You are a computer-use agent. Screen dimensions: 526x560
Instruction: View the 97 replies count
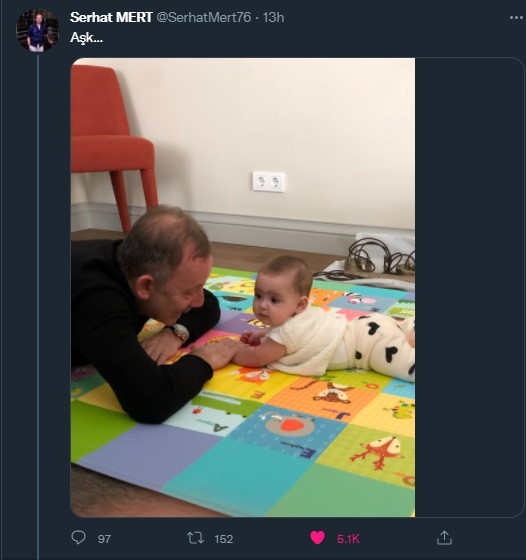pos(104,539)
